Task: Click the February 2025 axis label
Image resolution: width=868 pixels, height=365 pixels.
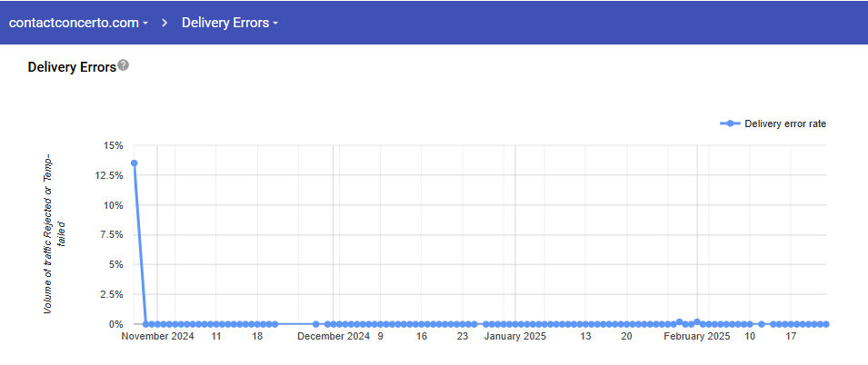Action: pyautogui.click(x=696, y=336)
